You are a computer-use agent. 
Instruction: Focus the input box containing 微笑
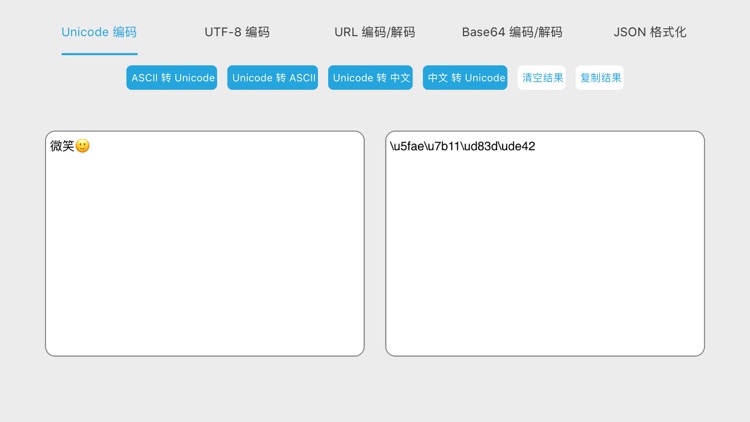tap(205, 244)
